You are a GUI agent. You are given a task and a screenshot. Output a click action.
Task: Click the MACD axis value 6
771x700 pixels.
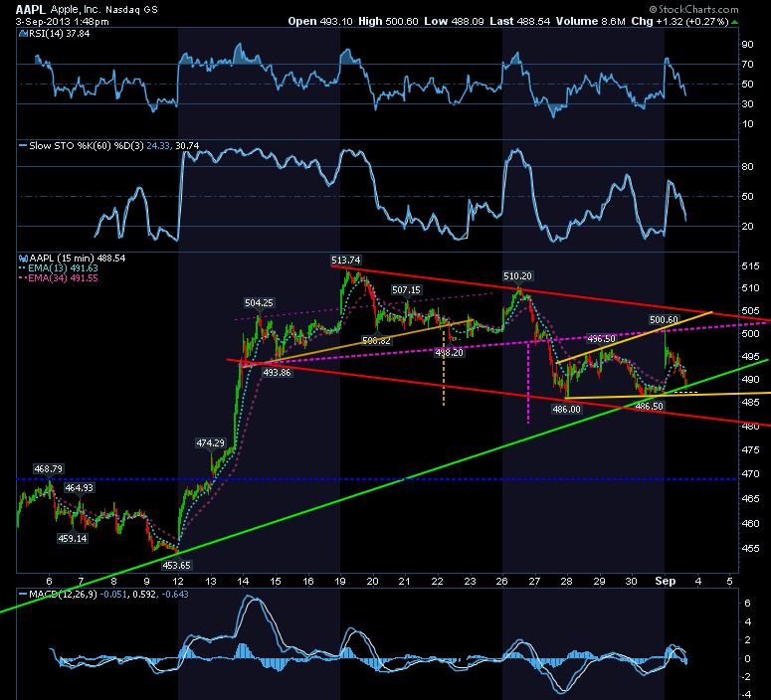pyautogui.click(x=747, y=604)
